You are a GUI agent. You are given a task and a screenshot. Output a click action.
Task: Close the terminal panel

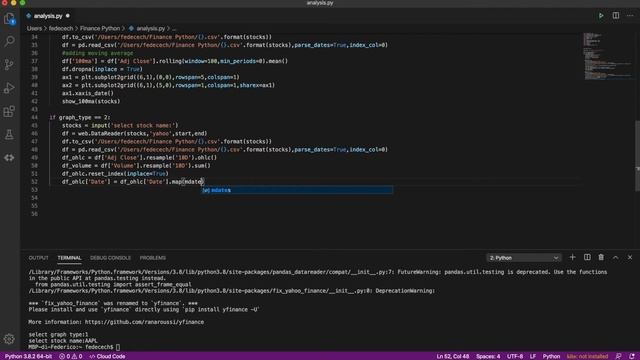630,258
